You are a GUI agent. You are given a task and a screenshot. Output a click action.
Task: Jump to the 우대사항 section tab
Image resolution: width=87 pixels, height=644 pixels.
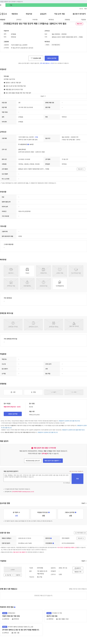click(35, 19)
